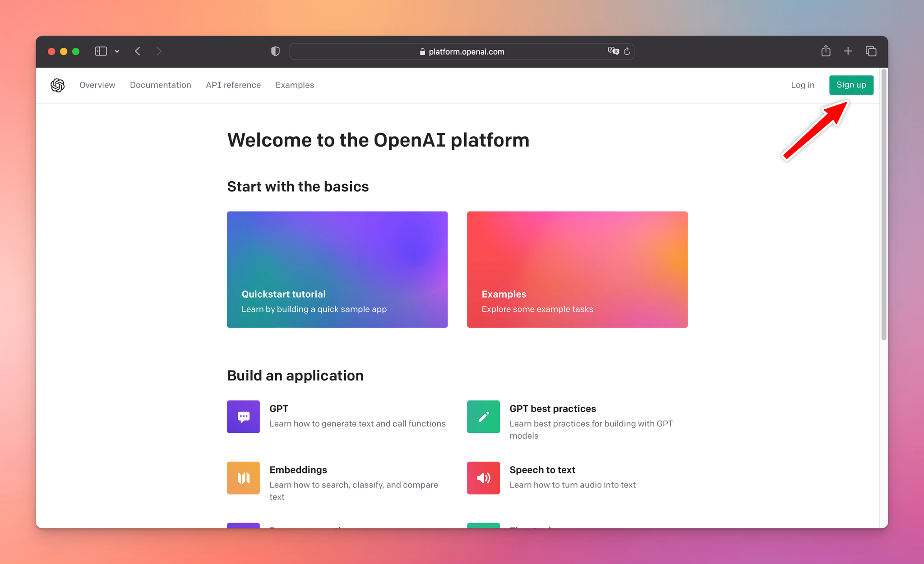
Task: Click the translate icon in the address bar
Action: 613,51
